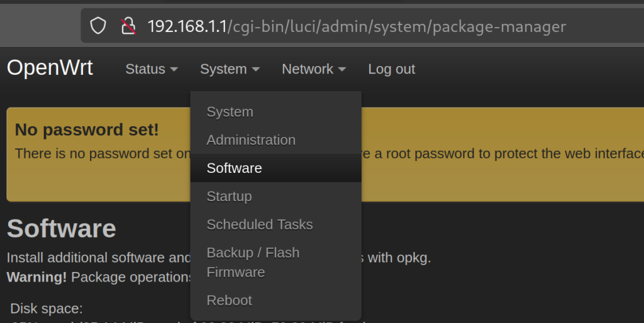Click the Log out link

click(x=391, y=69)
